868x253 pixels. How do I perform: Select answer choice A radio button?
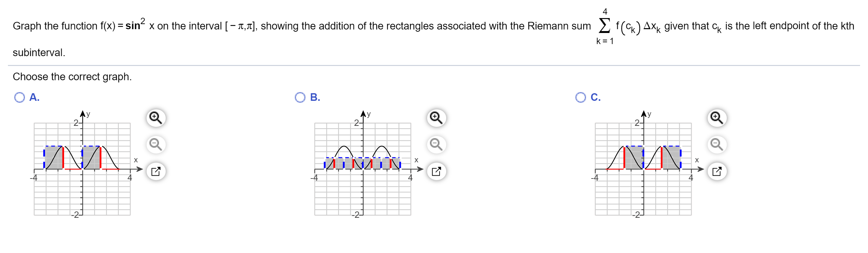tap(20, 98)
